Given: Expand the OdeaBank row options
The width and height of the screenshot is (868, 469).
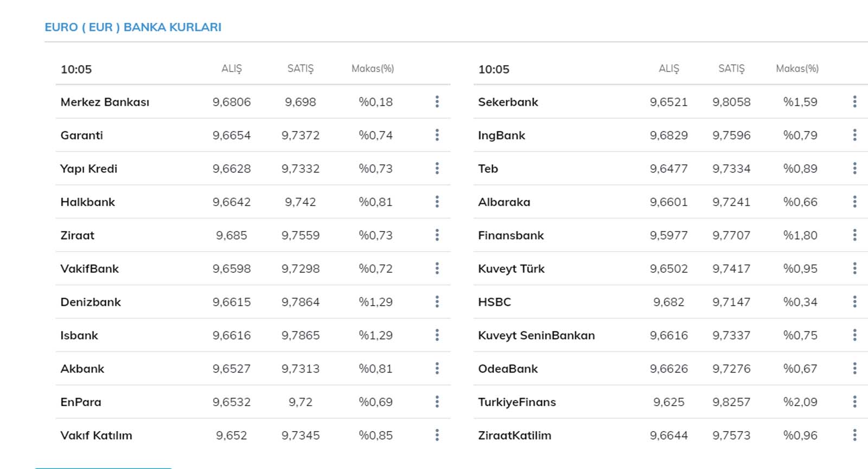Looking at the screenshot, I should point(854,369).
